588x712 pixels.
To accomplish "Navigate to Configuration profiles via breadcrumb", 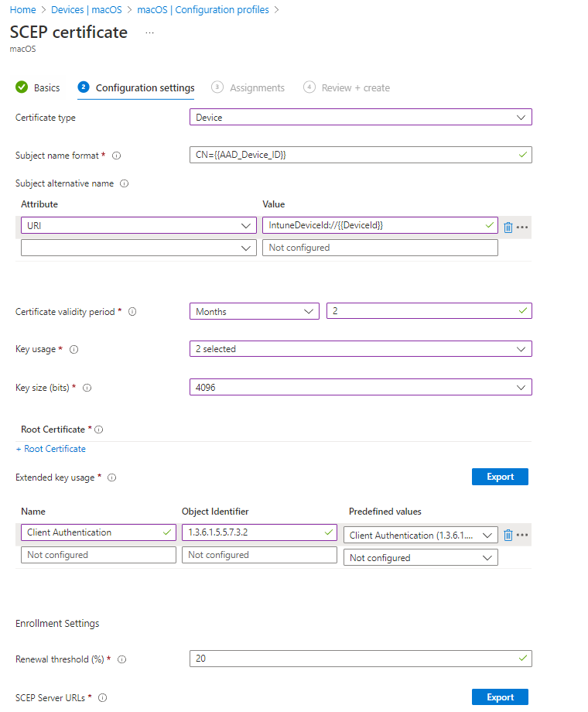I will [203, 9].
